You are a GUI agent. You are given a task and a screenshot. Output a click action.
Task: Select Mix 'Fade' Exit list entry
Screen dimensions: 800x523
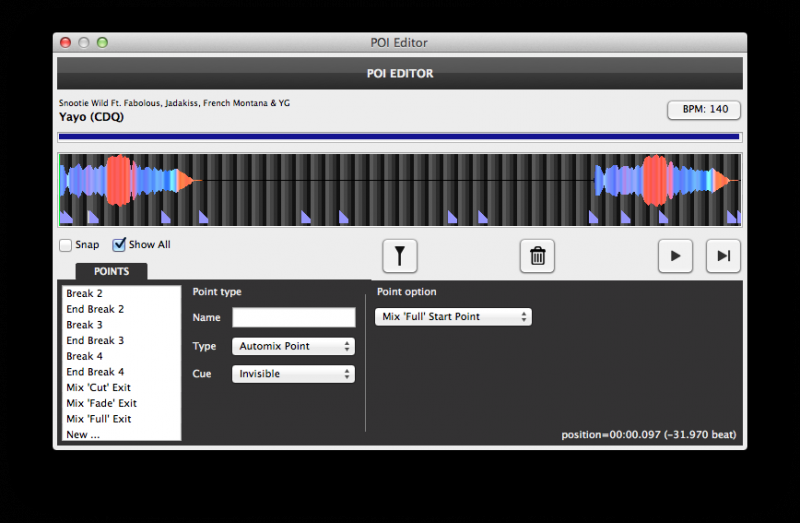pos(101,403)
